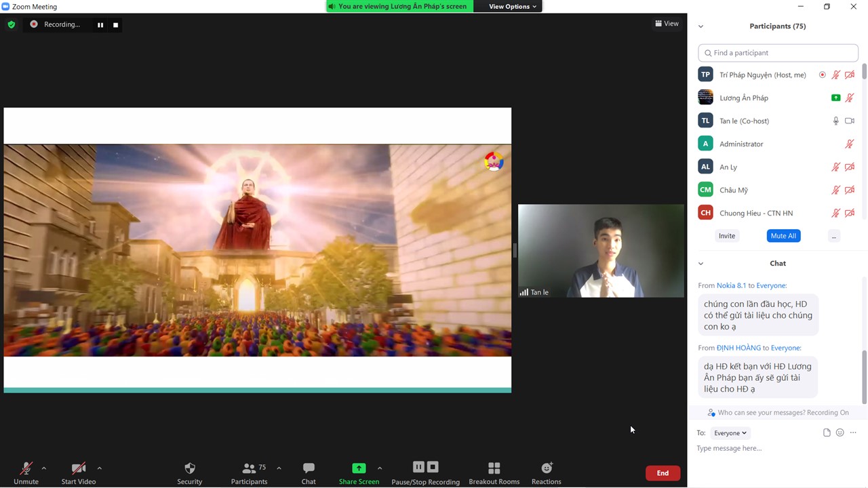This screenshot has width=868, height=488.
Task: Click Pause/Stop Recording in the toolbar
Action: [x=425, y=473]
